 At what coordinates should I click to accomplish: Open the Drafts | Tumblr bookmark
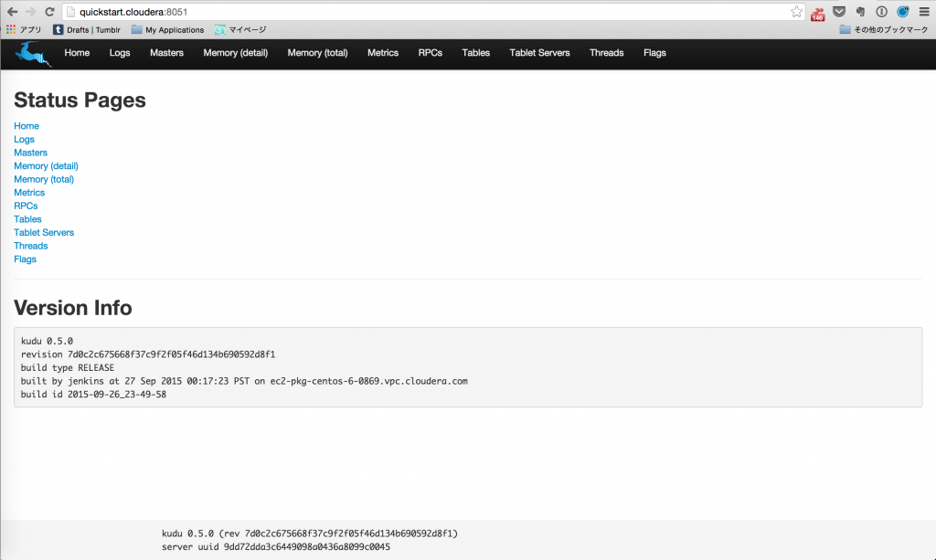87,30
